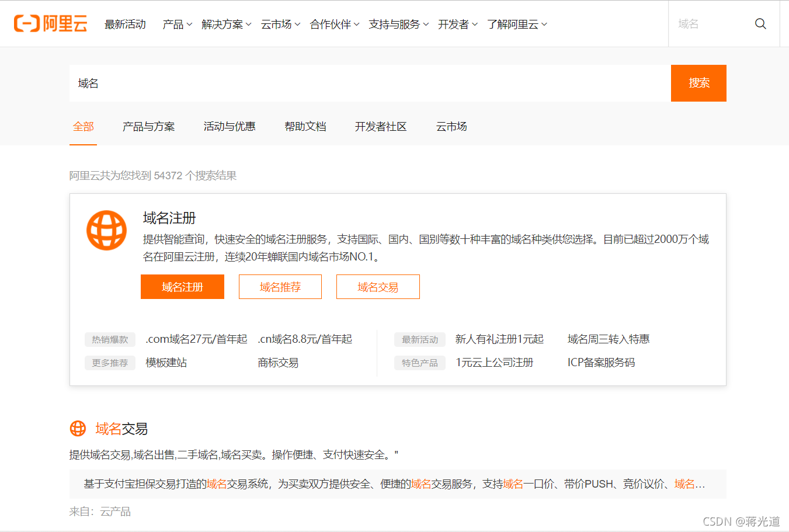
Task: Click the magnifier search icon in header
Action: [760, 24]
